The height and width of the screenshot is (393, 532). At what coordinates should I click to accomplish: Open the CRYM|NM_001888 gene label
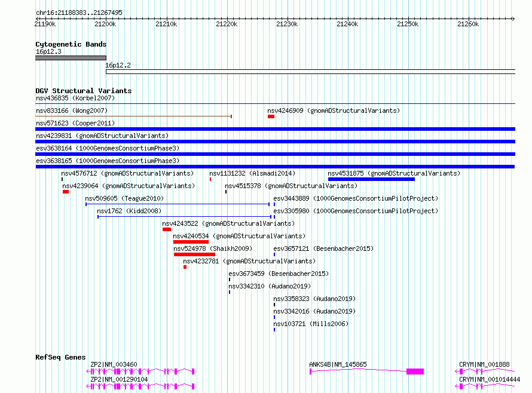[x=484, y=364]
